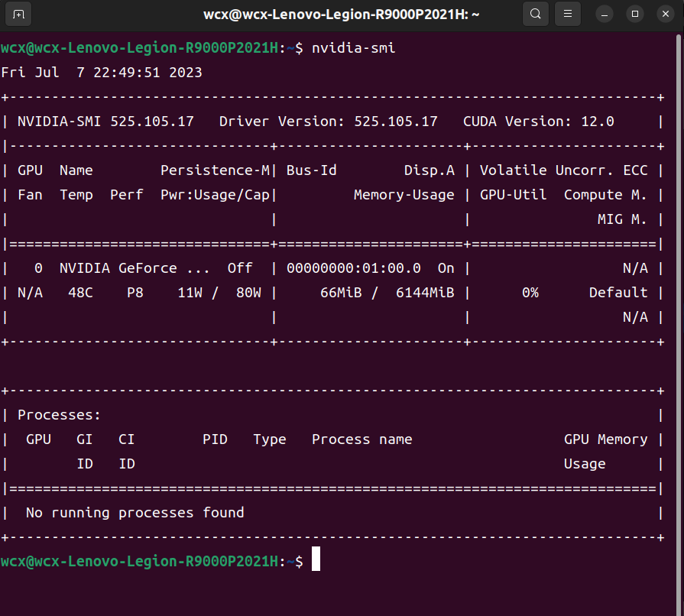Click the GPU utilization value 0%
Viewport: 684px width, 616px height.
[530, 292]
